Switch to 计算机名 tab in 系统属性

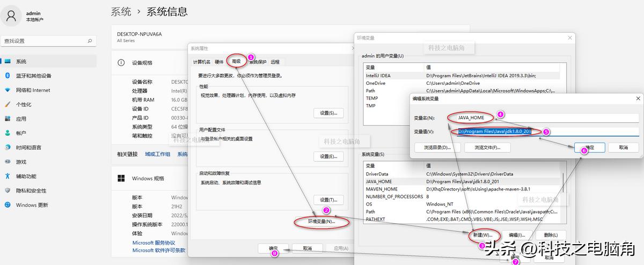pyautogui.click(x=202, y=62)
